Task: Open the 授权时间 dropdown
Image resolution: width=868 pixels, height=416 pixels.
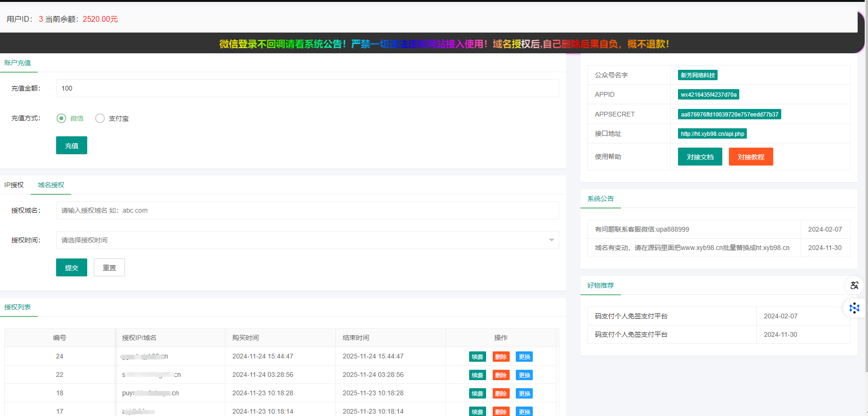Action: pos(307,240)
